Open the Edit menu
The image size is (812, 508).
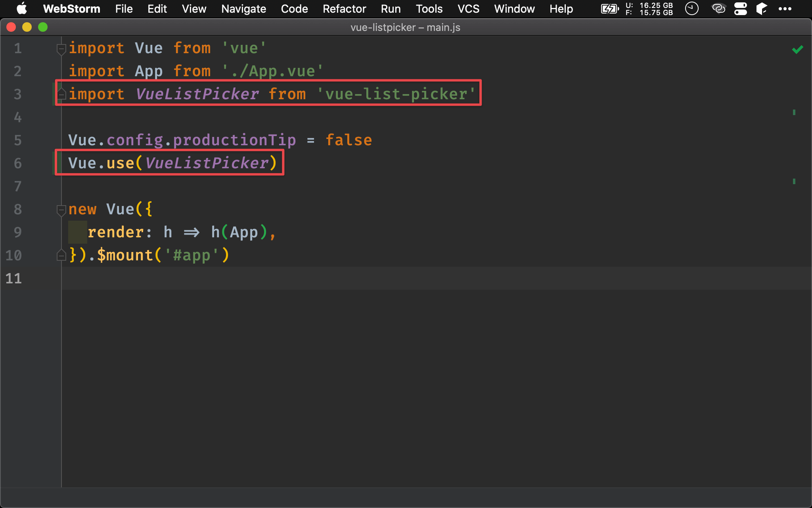point(157,9)
